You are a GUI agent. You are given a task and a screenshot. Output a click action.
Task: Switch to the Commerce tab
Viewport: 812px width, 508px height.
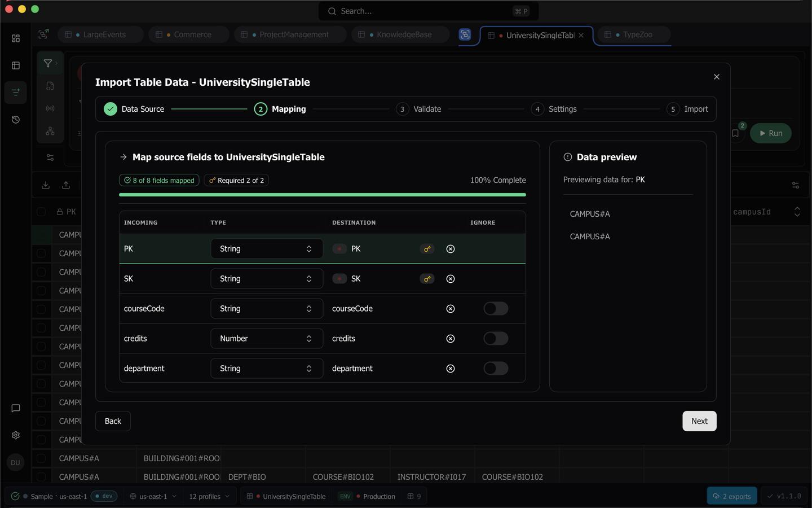(x=188, y=34)
